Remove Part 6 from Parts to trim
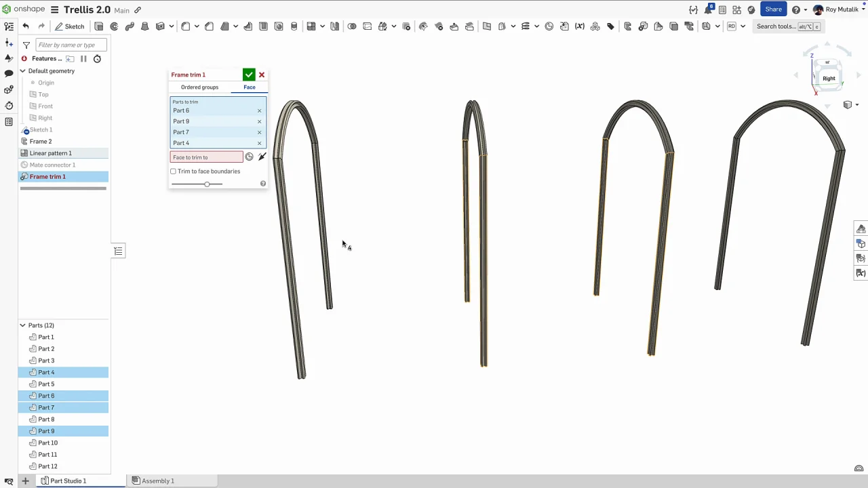This screenshot has width=868, height=488. 259,110
